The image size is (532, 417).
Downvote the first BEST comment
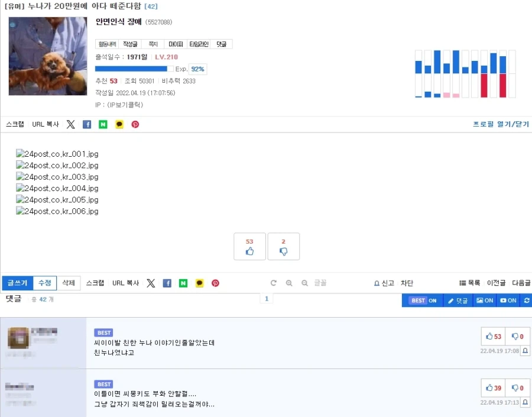(518, 337)
